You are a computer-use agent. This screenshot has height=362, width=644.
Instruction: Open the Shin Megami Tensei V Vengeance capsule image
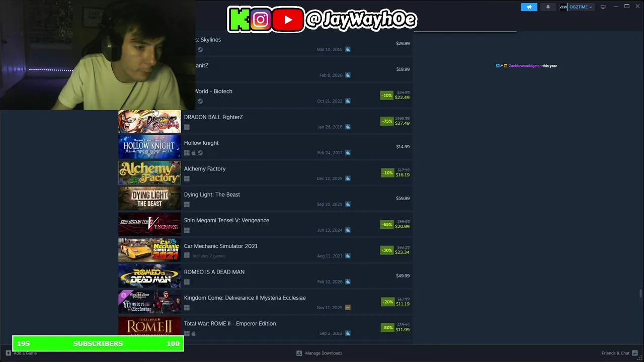[149, 224]
